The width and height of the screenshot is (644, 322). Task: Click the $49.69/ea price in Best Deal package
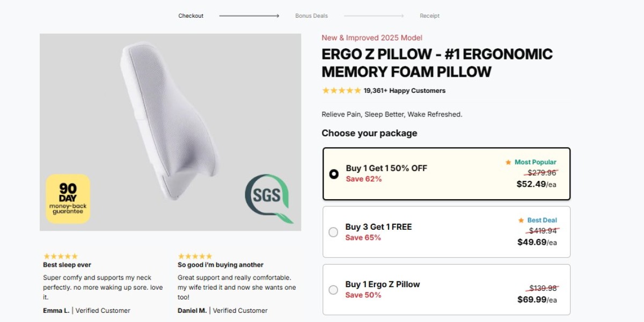point(537,242)
